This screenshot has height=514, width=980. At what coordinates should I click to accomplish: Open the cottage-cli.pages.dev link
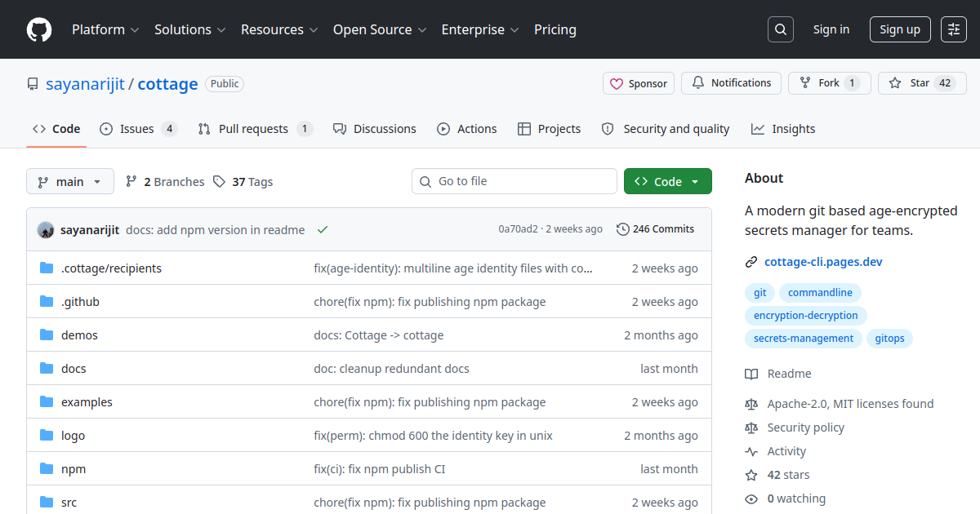[823, 262]
